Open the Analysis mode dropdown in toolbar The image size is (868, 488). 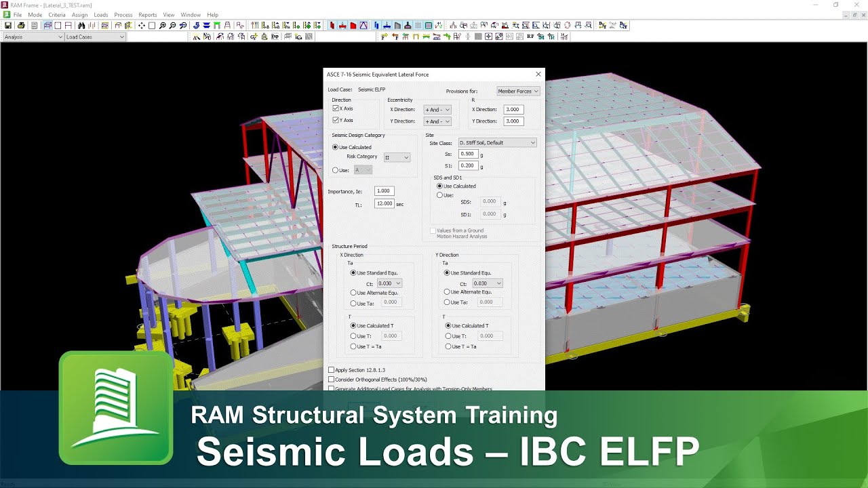(33, 37)
